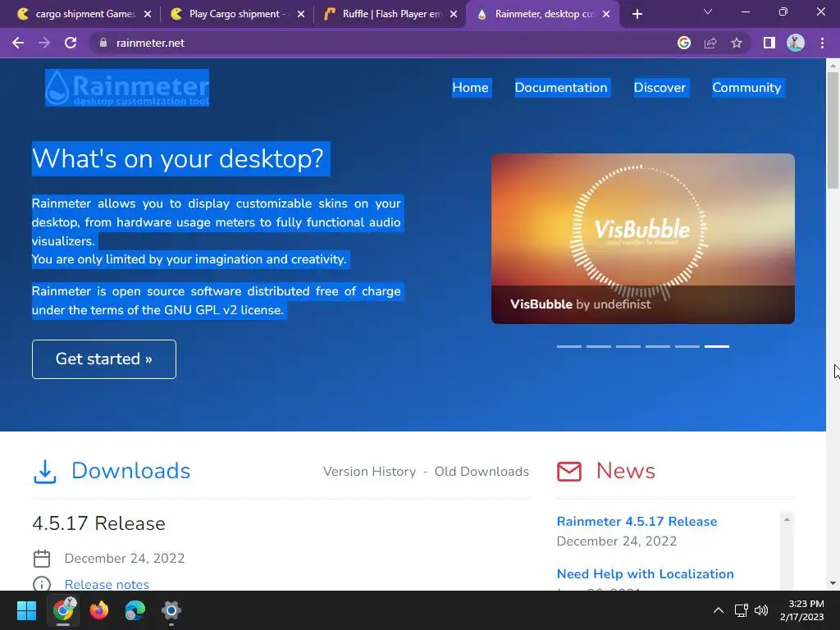
Task: View site information padlock icon
Action: (103, 43)
